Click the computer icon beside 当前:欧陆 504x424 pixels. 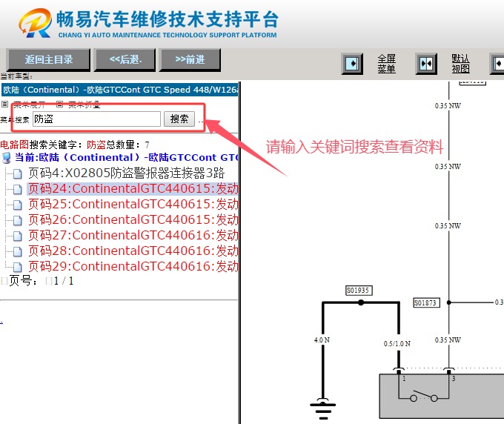(6, 158)
